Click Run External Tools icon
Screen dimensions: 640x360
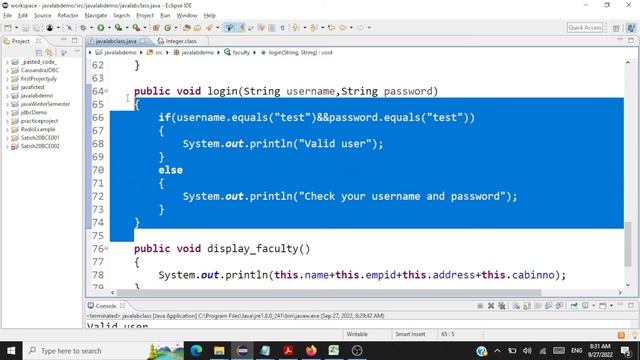(x=136, y=28)
